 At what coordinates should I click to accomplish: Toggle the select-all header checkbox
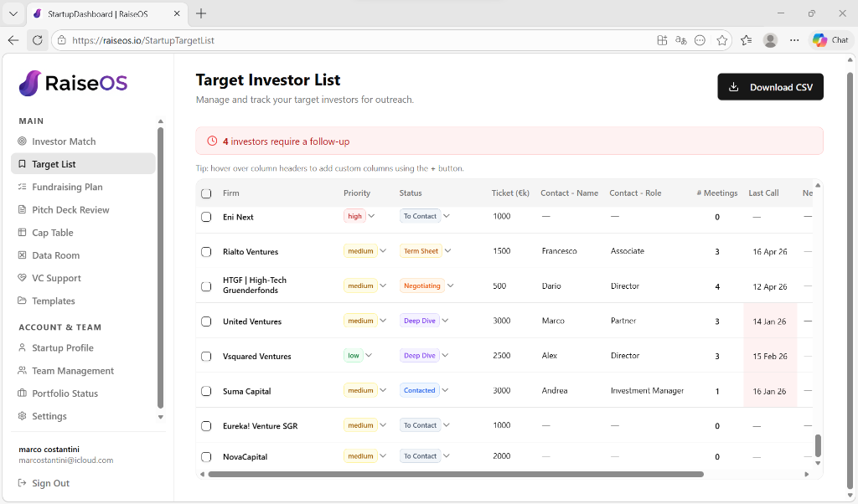pos(206,193)
